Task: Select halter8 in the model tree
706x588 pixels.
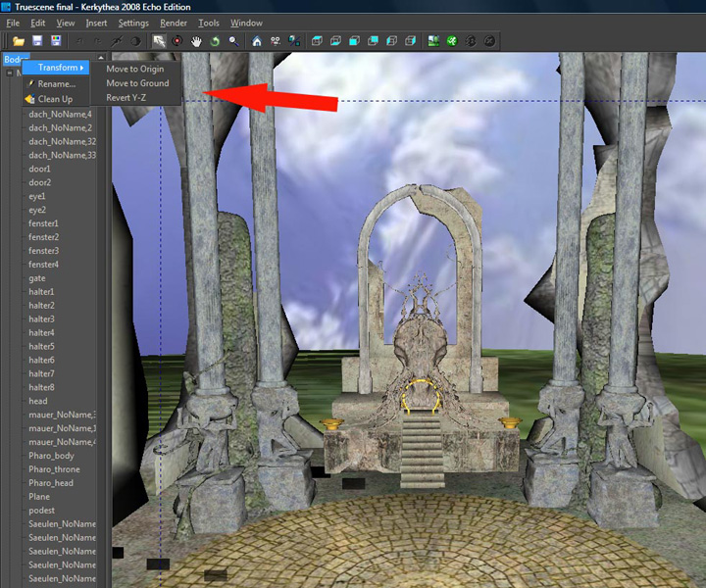Action: pos(41,387)
